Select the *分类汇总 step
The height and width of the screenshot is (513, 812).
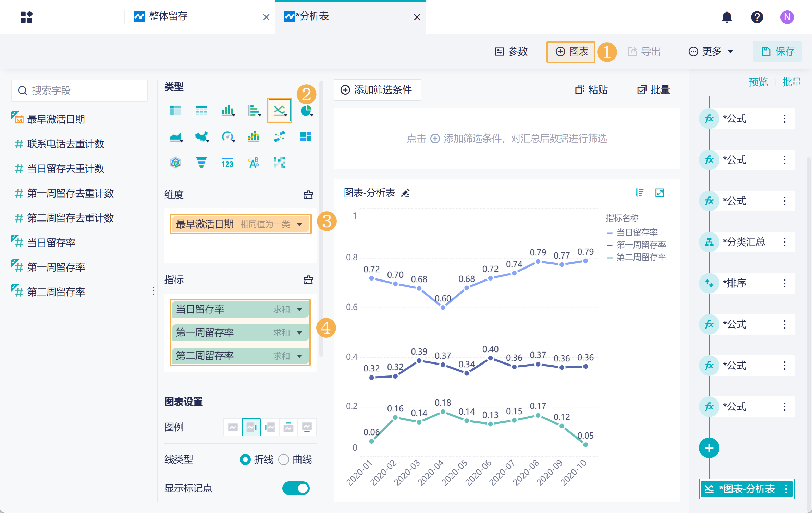(747, 242)
